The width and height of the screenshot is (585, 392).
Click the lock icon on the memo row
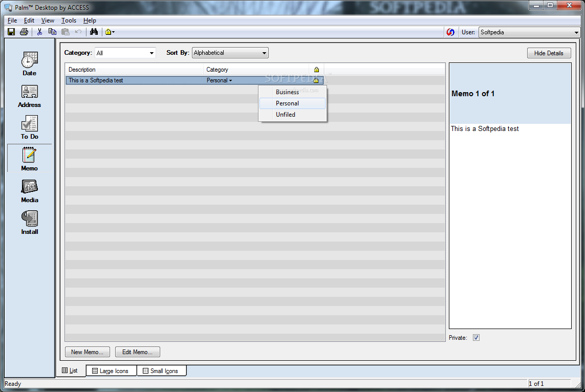(x=316, y=80)
